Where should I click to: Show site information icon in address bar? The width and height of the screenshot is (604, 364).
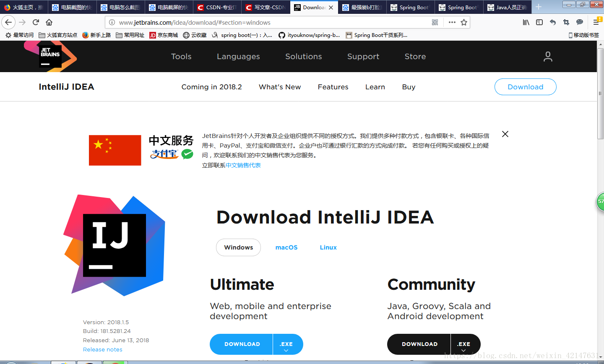(112, 22)
